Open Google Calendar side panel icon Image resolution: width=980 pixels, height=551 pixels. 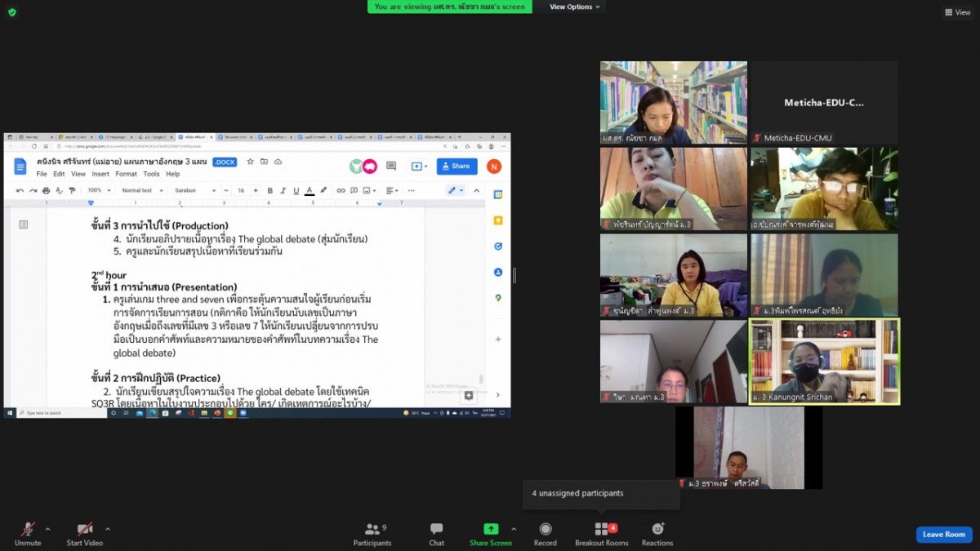tap(498, 195)
